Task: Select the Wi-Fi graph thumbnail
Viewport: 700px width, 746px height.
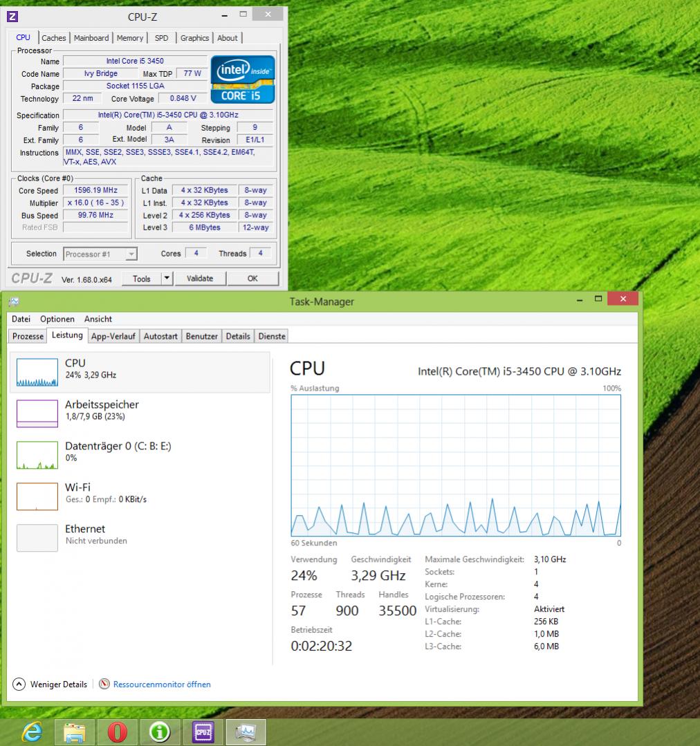Action: 37,496
